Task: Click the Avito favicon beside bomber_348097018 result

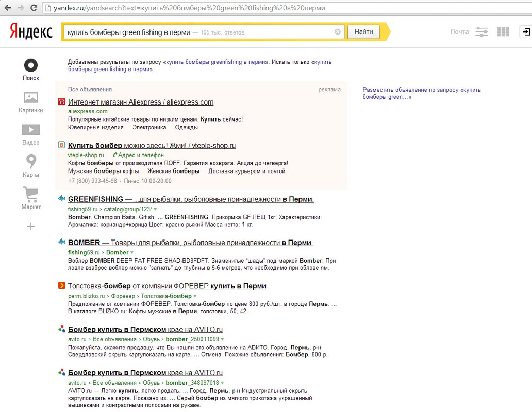Action: [61, 372]
